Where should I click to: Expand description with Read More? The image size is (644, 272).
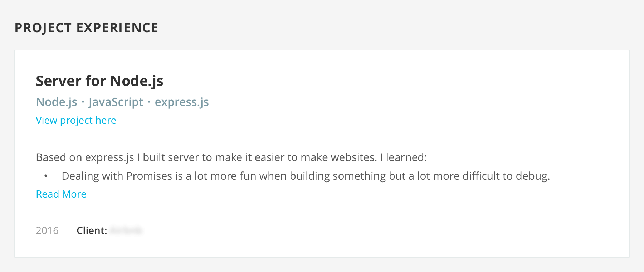(x=61, y=194)
